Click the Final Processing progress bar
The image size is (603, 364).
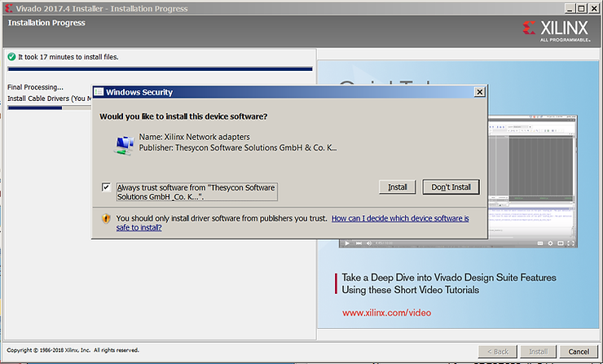49,108
